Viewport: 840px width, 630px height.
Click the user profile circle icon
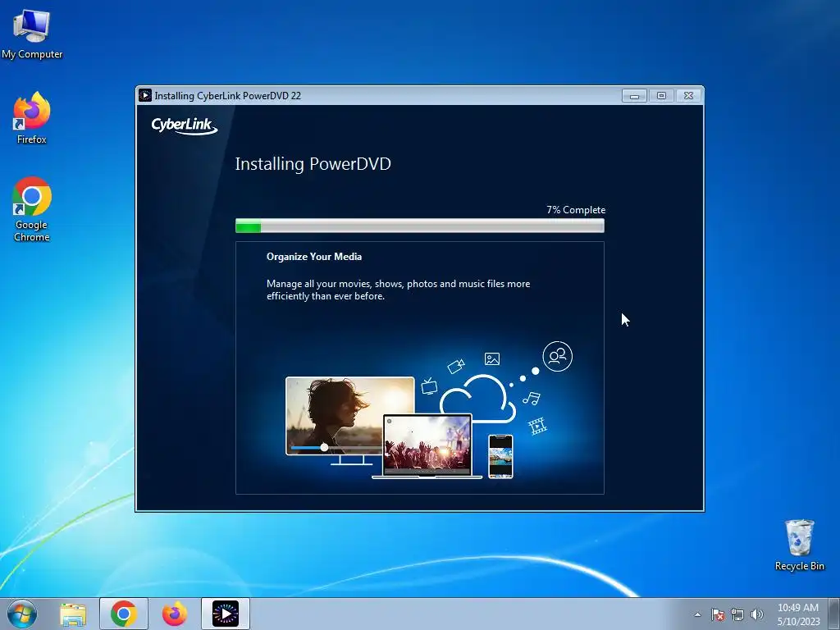557,356
